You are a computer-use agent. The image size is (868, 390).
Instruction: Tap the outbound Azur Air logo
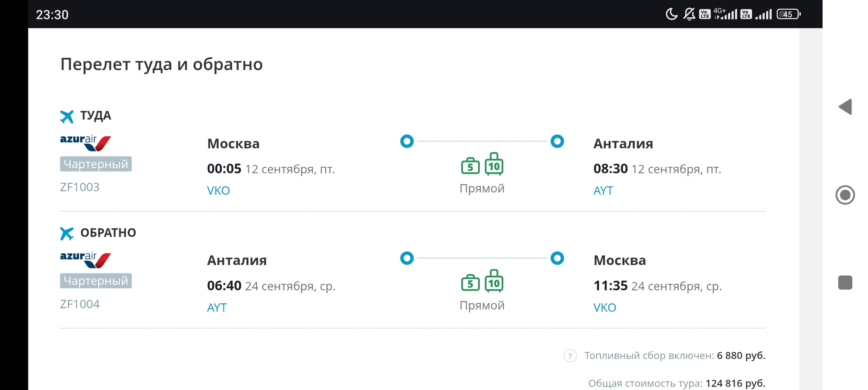tap(85, 143)
